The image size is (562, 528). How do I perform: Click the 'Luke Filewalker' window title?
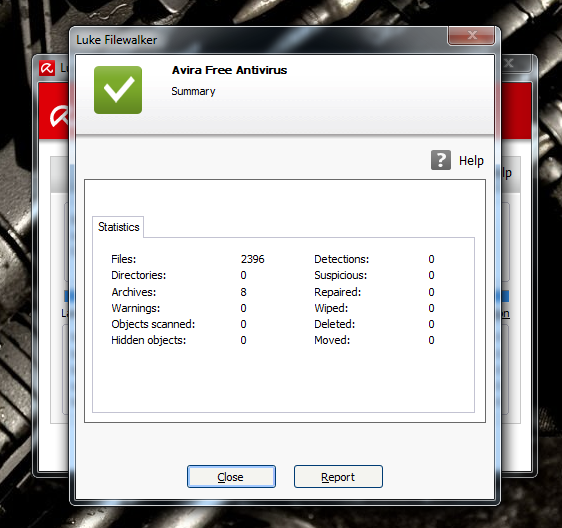pos(116,40)
